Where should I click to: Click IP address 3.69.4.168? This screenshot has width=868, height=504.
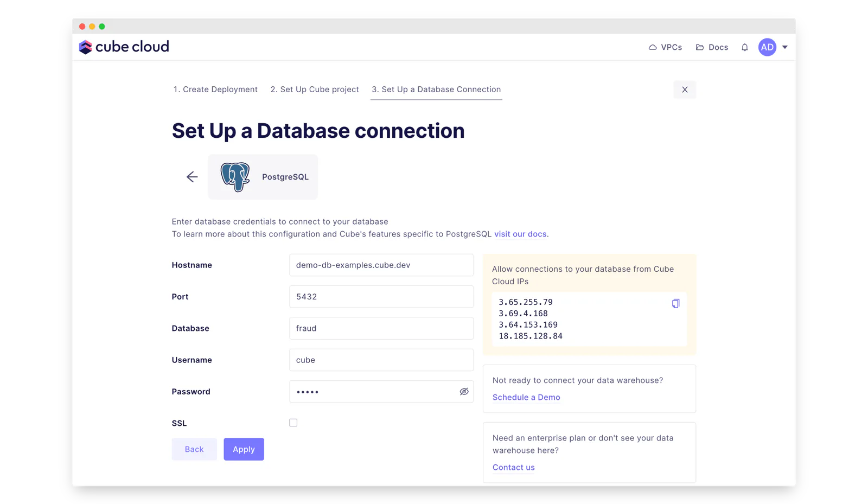[523, 314]
